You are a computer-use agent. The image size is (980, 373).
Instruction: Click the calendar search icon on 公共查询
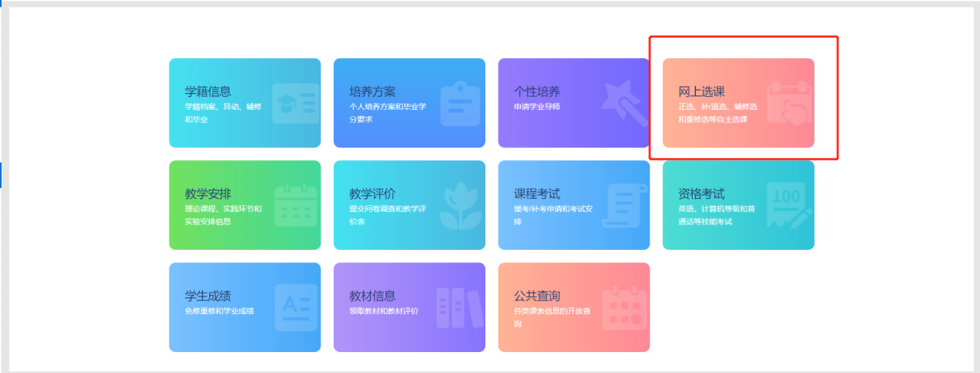point(624,308)
